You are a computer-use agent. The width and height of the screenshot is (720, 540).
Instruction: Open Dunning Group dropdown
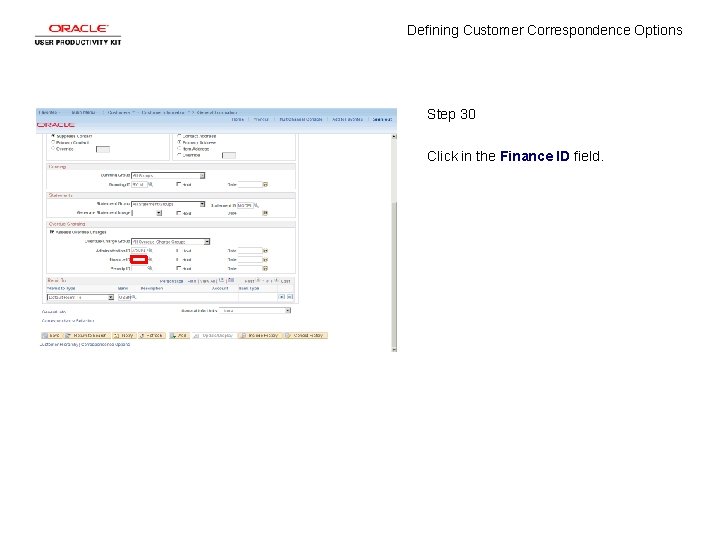click(168, 176)
